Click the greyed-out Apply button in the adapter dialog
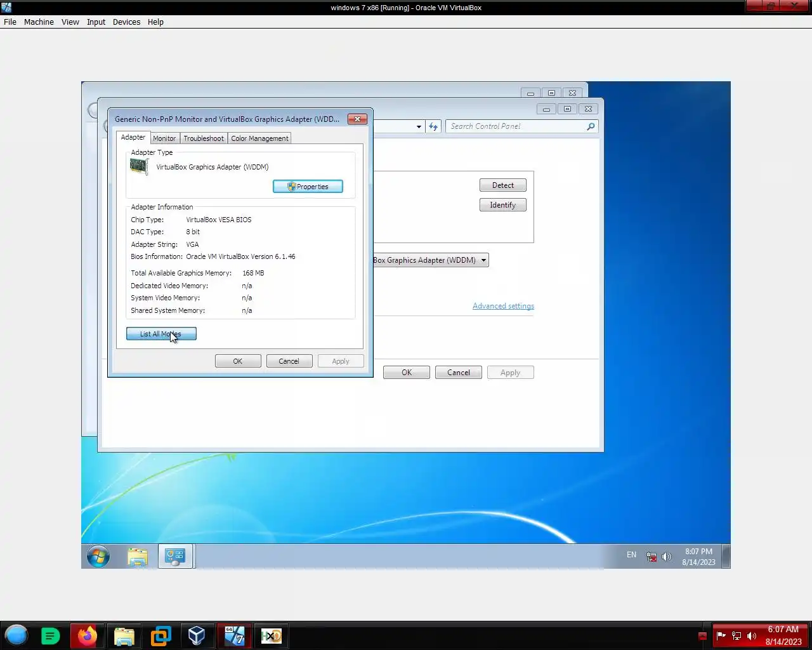 [x=341, y=361]
